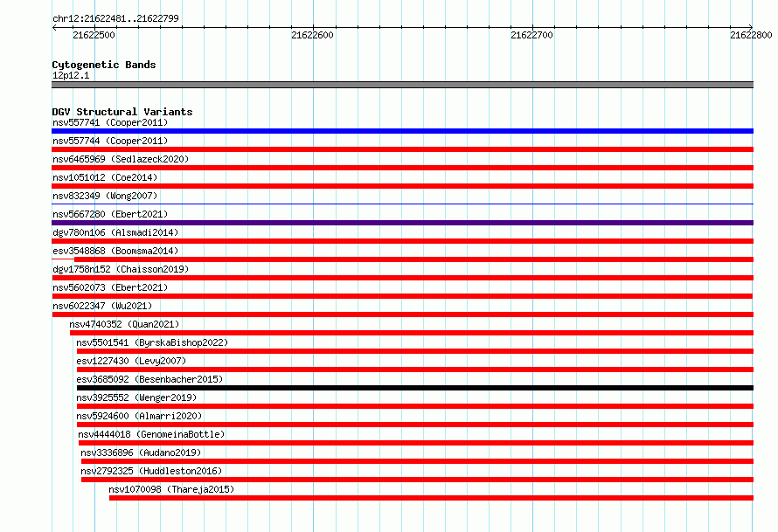Click ruler position 21622500

click(x=94, y=35)
